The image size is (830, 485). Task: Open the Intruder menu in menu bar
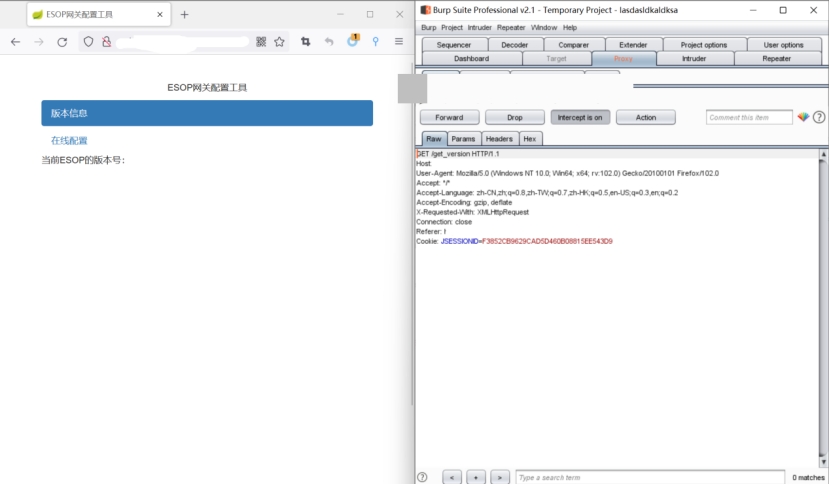(x=480, y=28)
